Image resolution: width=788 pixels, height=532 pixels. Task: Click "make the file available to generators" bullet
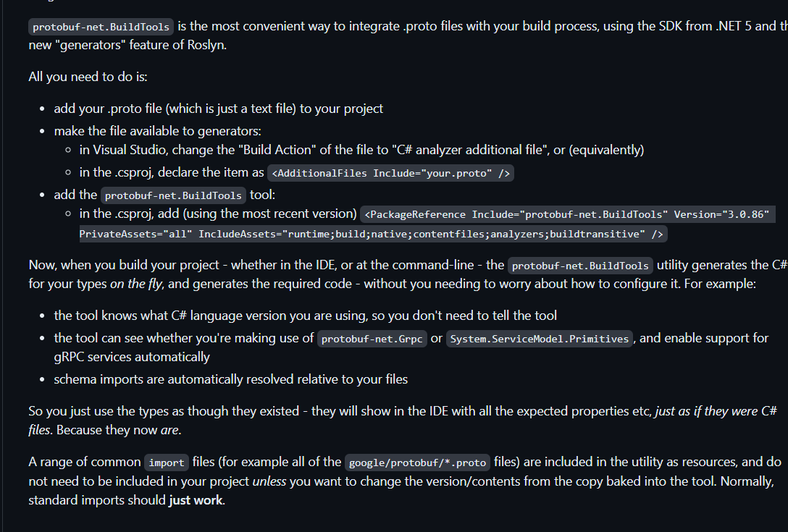coord(157,131)
